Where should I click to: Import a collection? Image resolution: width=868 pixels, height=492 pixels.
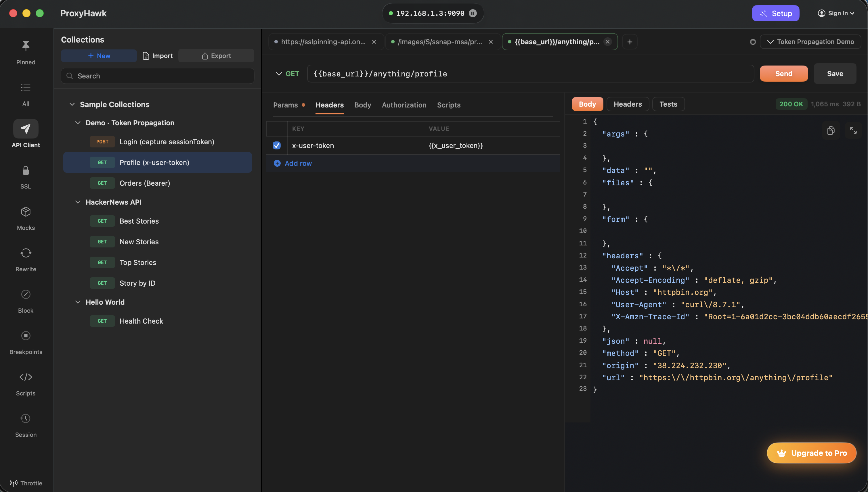[x=158, y=56]
